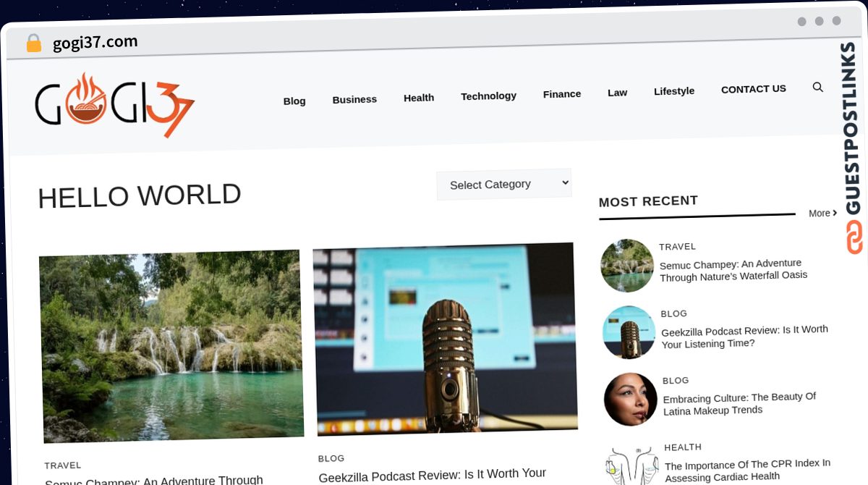The image size is (868, 485).
Task: Click TRAVEL category label in sidebar
Action: pyautogui.click(x=677, y=247)
